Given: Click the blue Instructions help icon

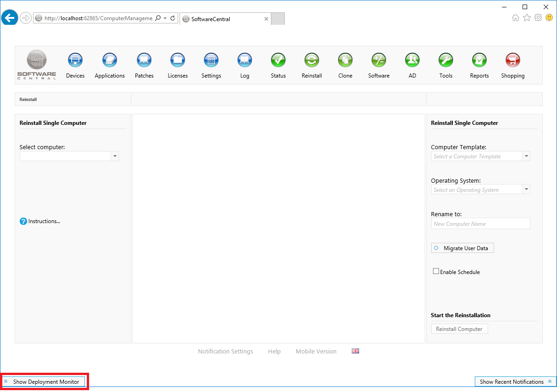Looking at the screenshot, I should (23, 221).
